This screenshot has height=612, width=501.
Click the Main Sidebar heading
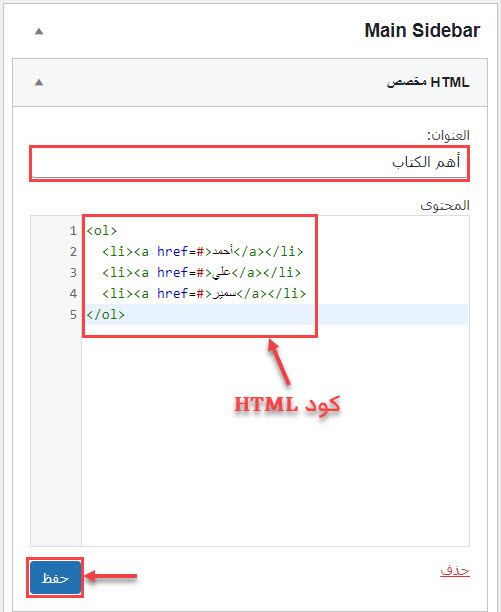pos(422,30)
